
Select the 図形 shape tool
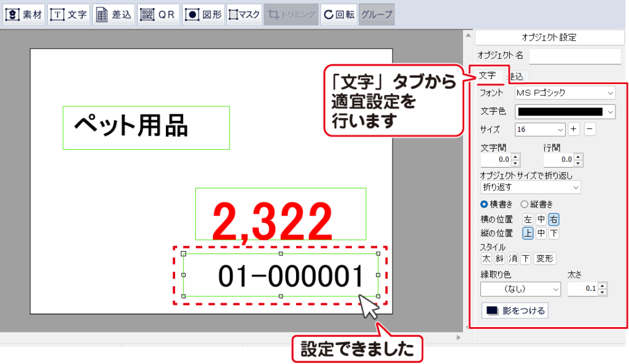coord(203,15)
